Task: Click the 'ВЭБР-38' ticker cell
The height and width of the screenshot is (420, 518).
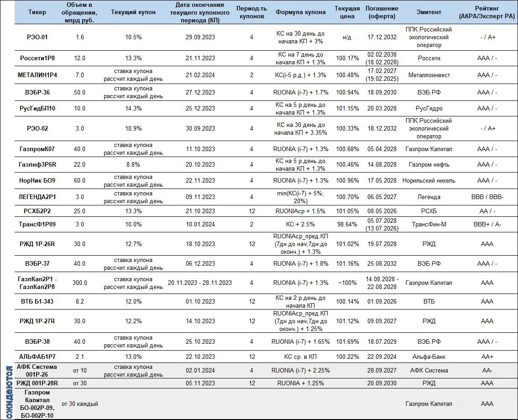Action: [37, 341]
